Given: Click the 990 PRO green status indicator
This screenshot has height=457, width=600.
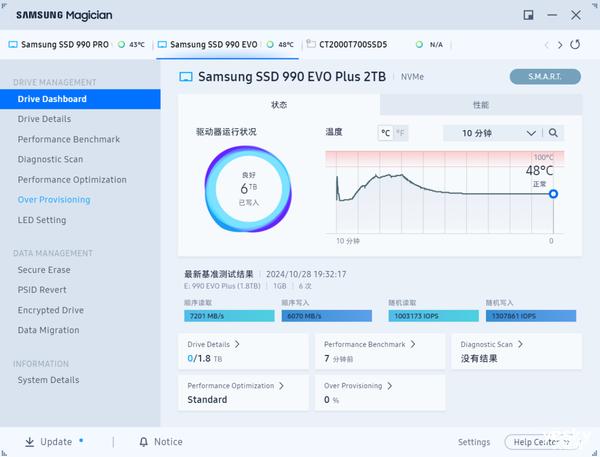Looking at the screenshot, I should click(121, 44).
